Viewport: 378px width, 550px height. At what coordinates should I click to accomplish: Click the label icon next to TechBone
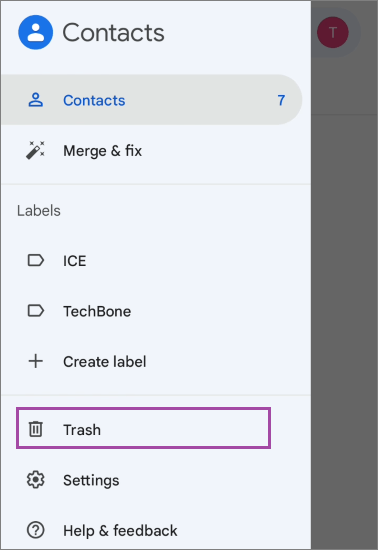pos(35,311)
